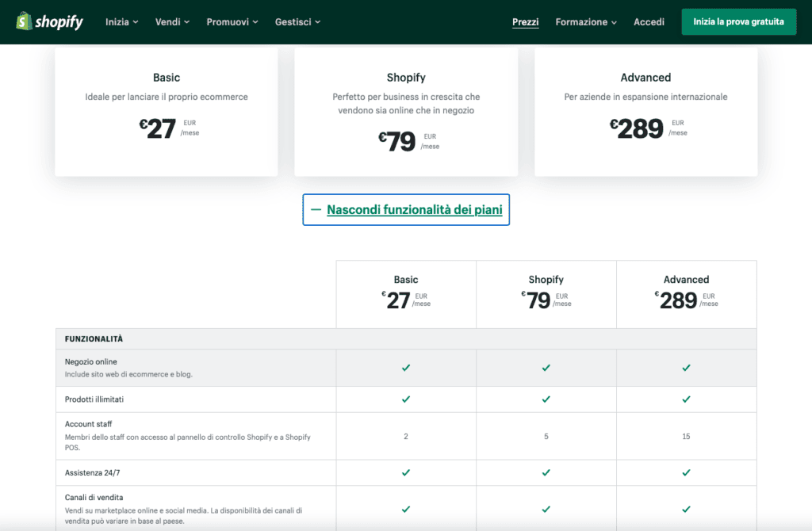The width and height of the screenshot is (812, 531).
Task: Click Advanced checkmark for Canali di vendita
Action: [686, 510]
